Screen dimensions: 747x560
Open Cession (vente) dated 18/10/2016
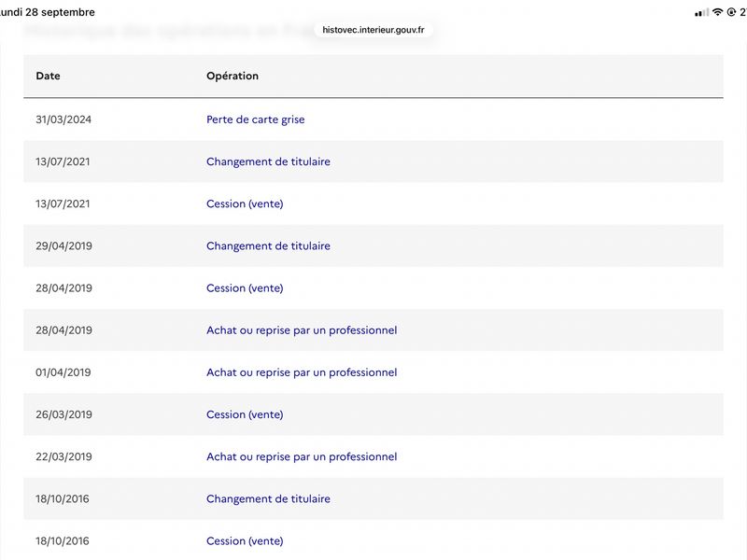tap(245, 541)
